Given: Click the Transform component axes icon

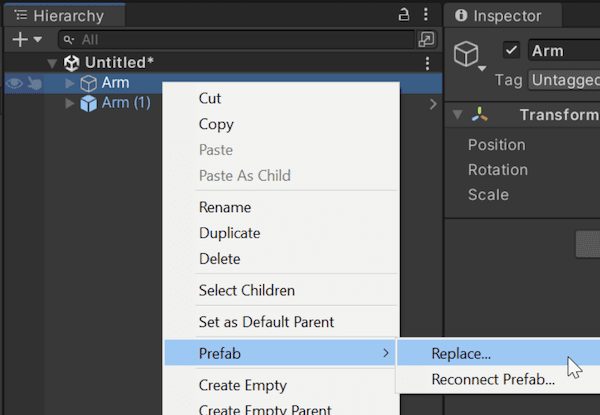Looking at the screenshot, I should [479, 114].
